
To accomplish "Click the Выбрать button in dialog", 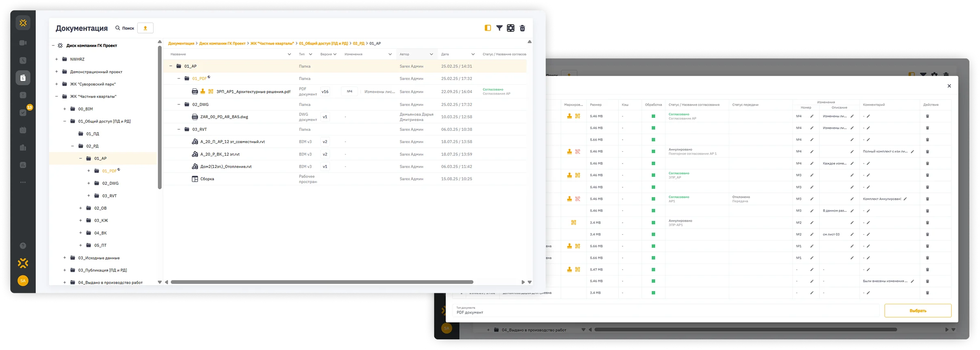I will 918,311.
